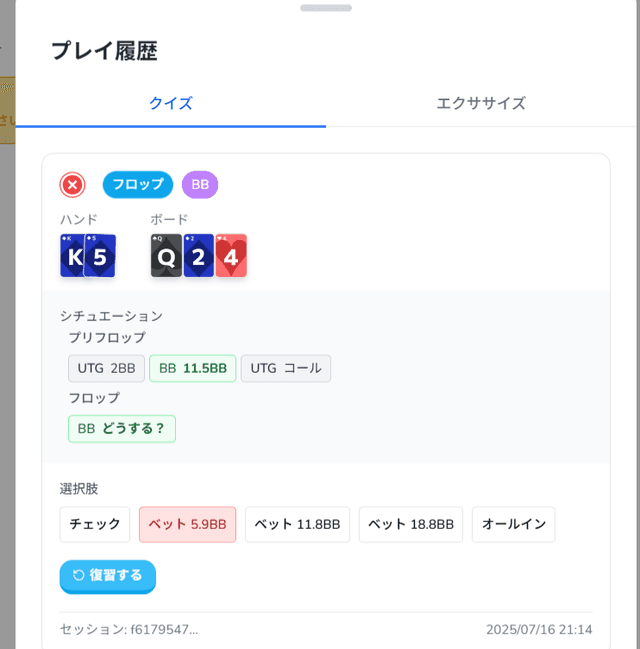This screenshot has height=649, width=640.
Task: Switch to the クイズ tab
Action: [170, 103]
